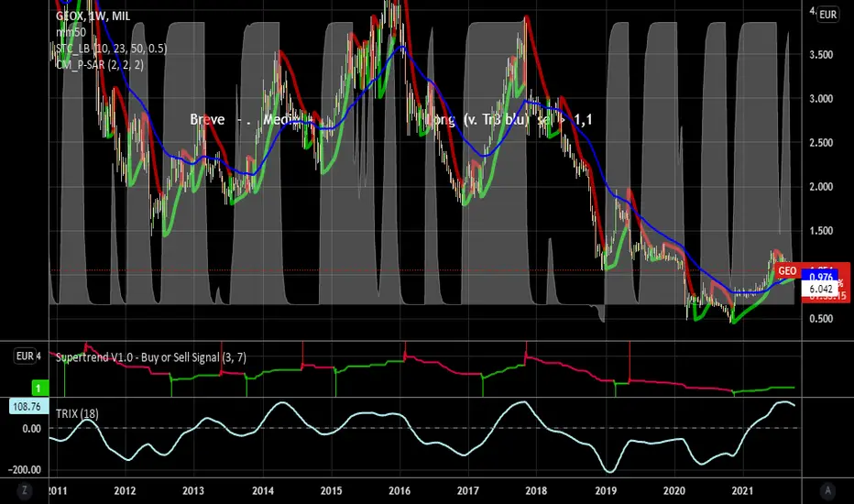
Task: Open the EUR currency selector on the Supertrend pane
Action: pyautogui.click(x=25, y=356)
